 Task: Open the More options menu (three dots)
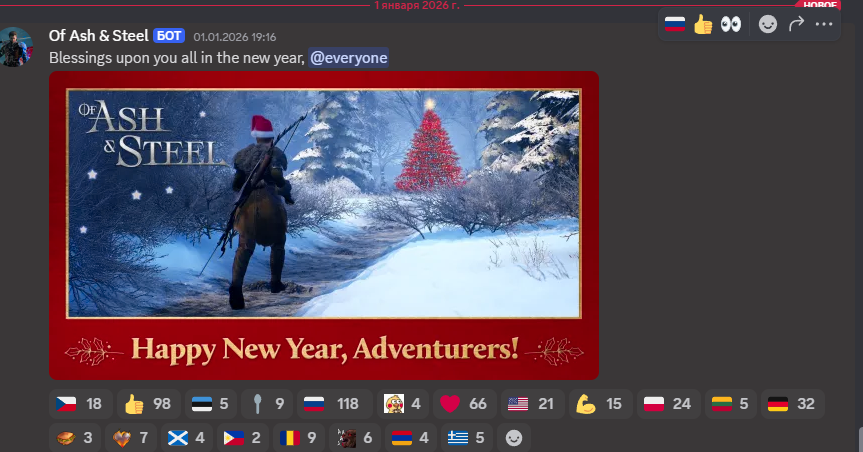tap(824, 24)
